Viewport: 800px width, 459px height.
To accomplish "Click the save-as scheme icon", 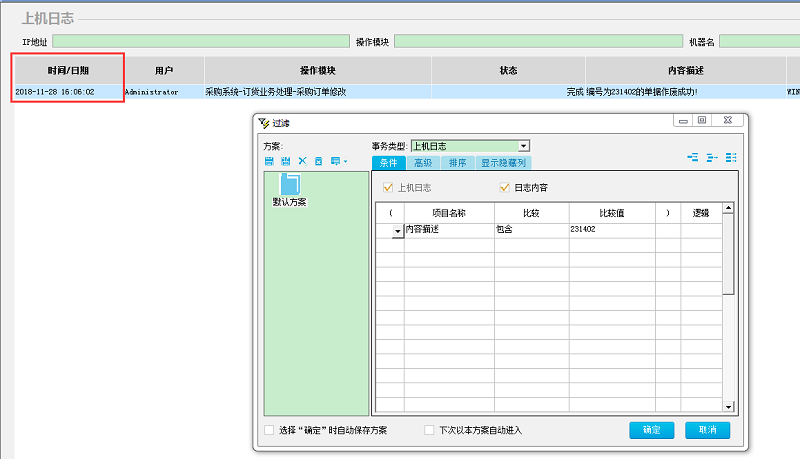I will (x=286, y=161).
